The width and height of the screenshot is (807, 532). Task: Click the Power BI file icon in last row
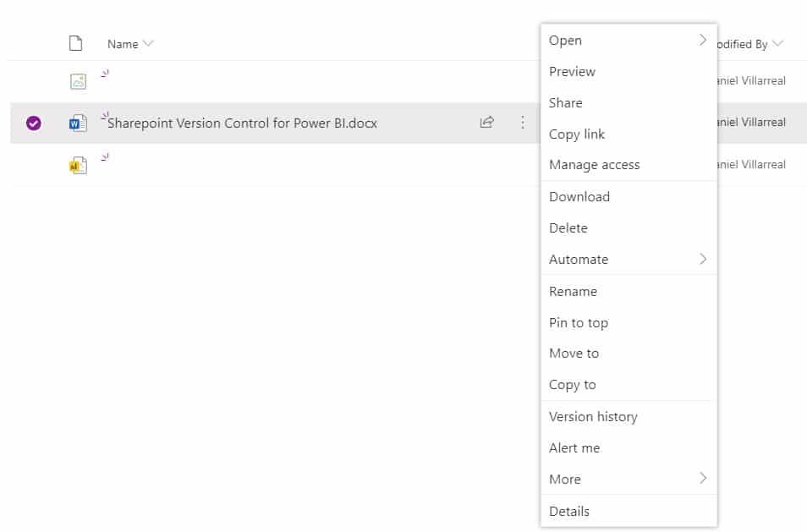(78, 165)
